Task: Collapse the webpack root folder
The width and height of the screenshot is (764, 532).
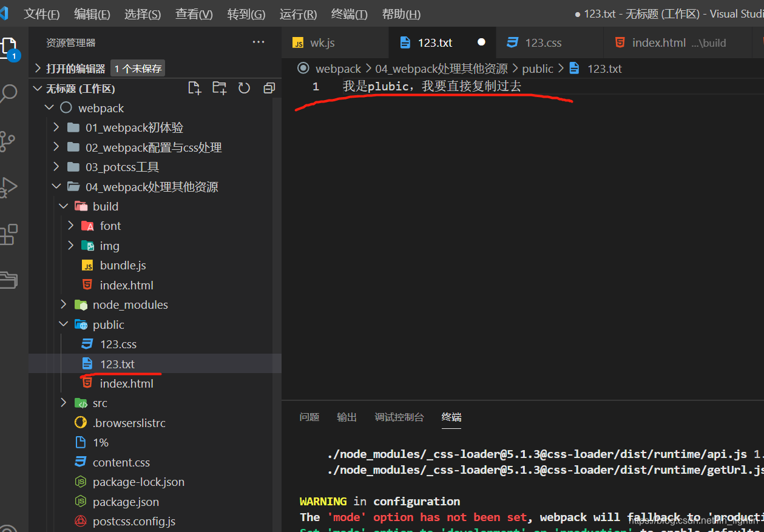Action: (155, 108)
